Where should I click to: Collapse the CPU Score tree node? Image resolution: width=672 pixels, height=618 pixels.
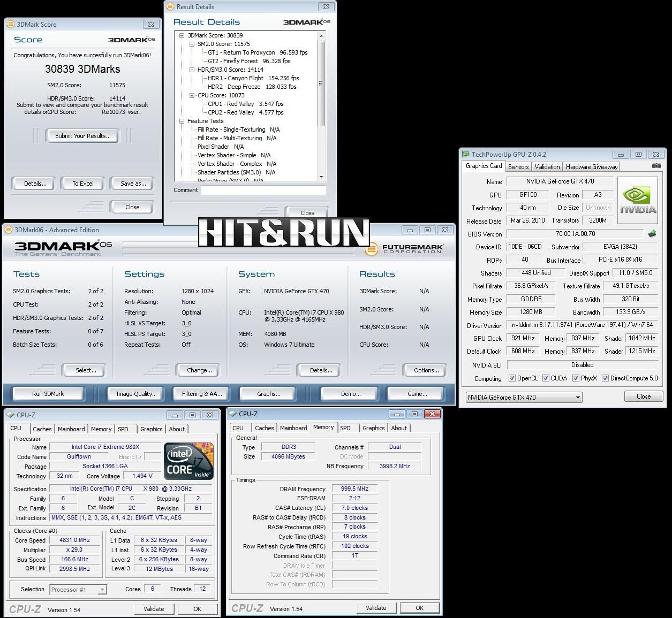click(x=192, y=95)
